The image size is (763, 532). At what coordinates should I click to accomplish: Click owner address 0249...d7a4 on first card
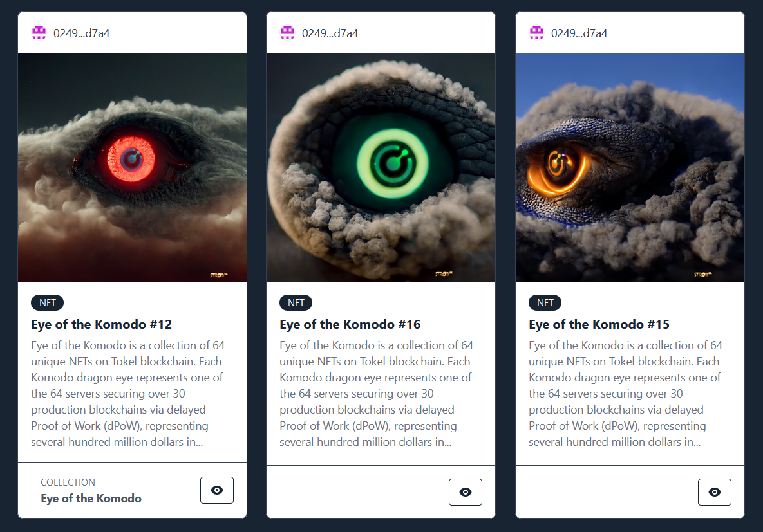(81, 33)
